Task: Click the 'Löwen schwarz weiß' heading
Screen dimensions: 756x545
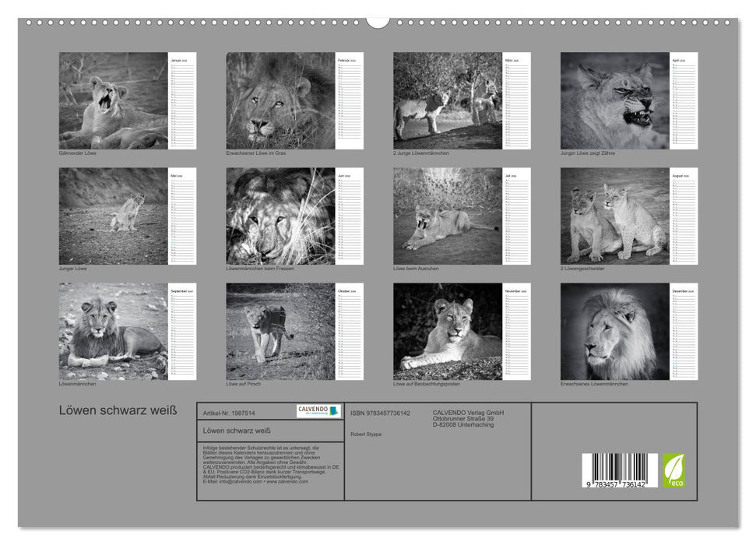Action: point(118,410)
